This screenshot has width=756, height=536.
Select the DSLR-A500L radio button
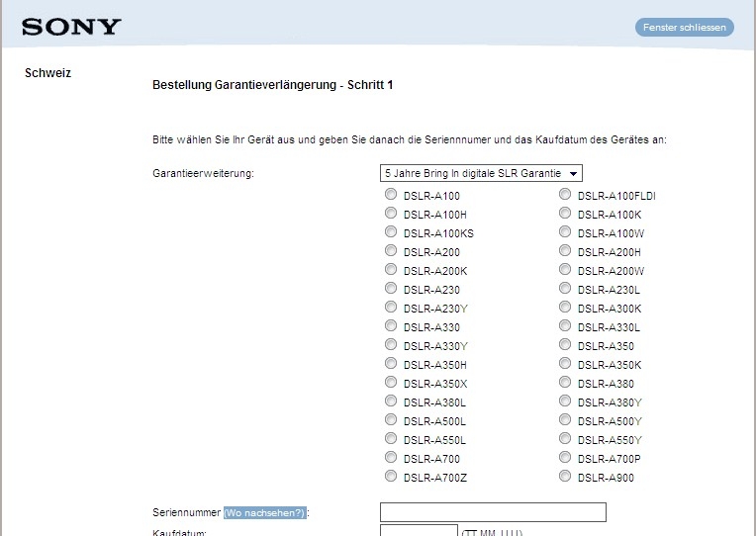coord(391,420)
